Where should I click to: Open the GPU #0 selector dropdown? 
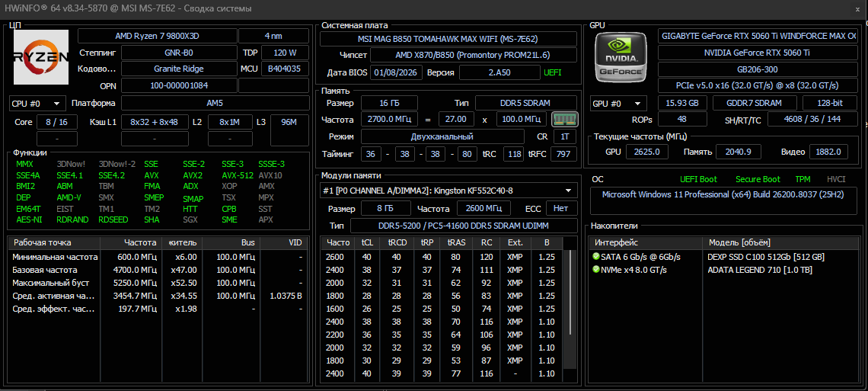[x=618, y=104]
